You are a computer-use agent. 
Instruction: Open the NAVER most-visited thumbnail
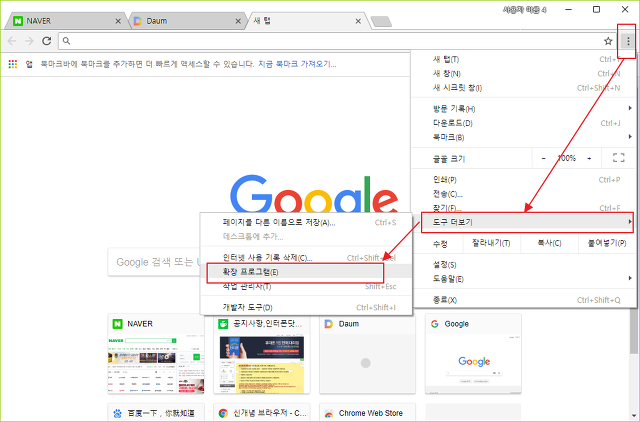click(x=156, y=354)
